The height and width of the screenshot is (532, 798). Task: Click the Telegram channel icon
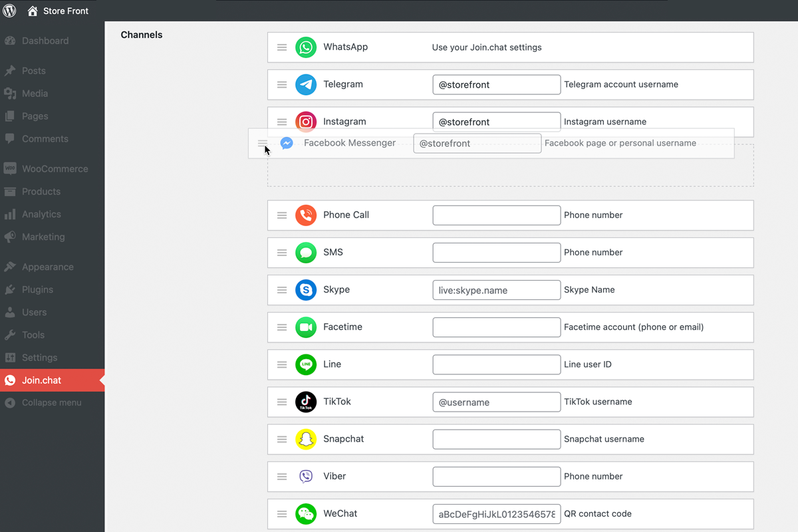tap(306, 84)
